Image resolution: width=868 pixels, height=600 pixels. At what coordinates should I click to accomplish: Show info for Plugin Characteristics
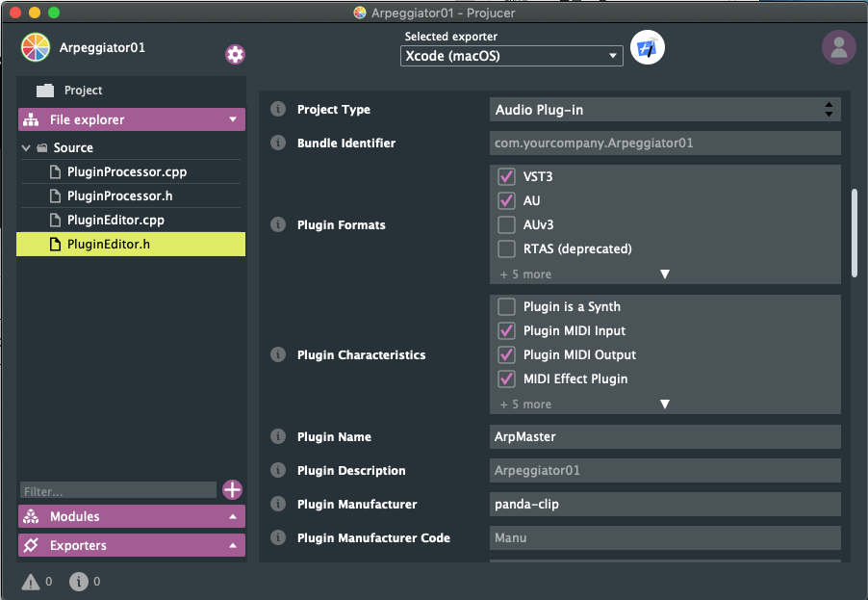278,354
